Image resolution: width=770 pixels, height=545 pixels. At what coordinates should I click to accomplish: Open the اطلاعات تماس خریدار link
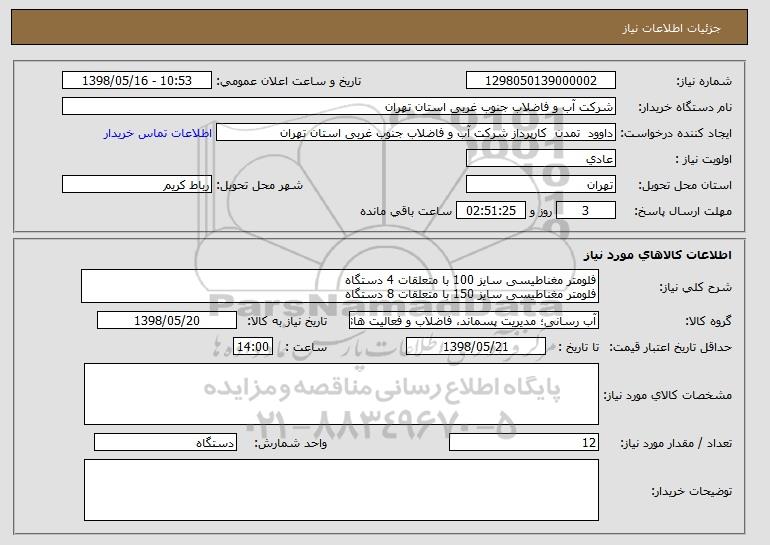(x=158, y=134)
